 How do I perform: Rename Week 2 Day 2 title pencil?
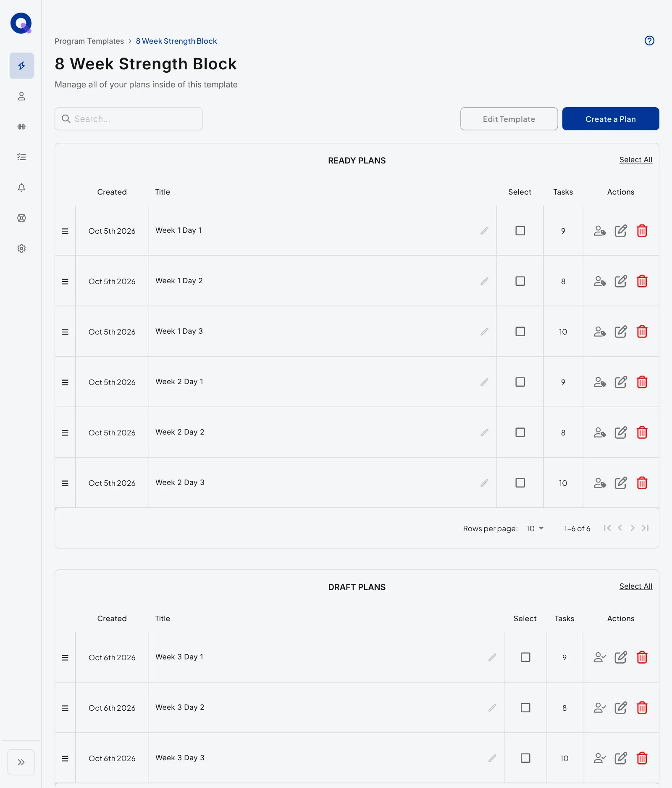pyautogui.click(x=484, y=432)
